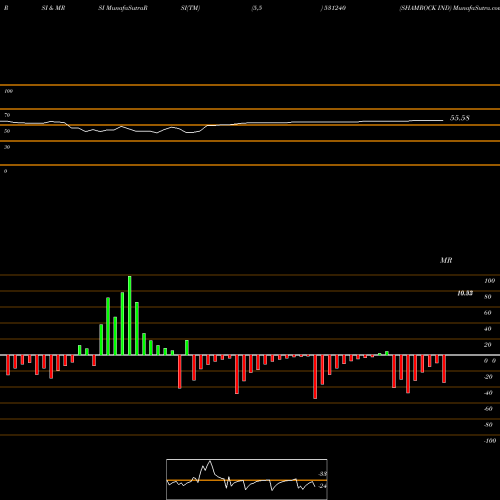
Task: Select the 'SI(TM)' header label
Action: [x=190, y=8]
